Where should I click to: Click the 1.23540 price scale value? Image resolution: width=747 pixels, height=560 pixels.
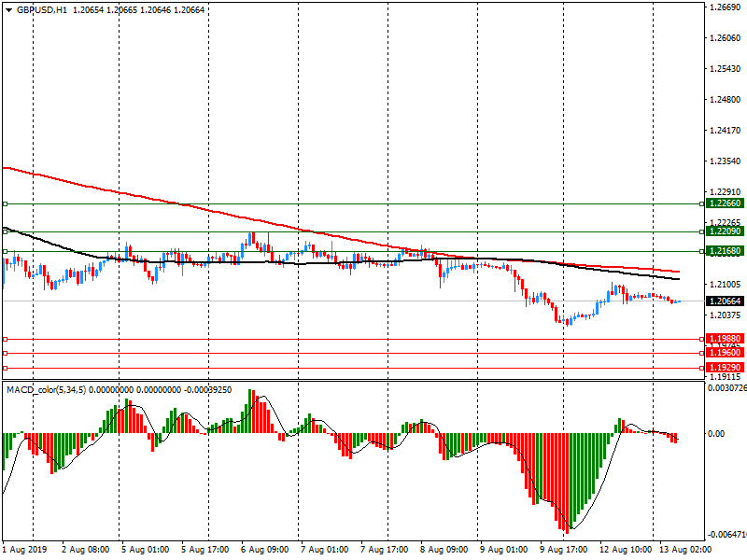pyautogui.click(x=726, y=161)
